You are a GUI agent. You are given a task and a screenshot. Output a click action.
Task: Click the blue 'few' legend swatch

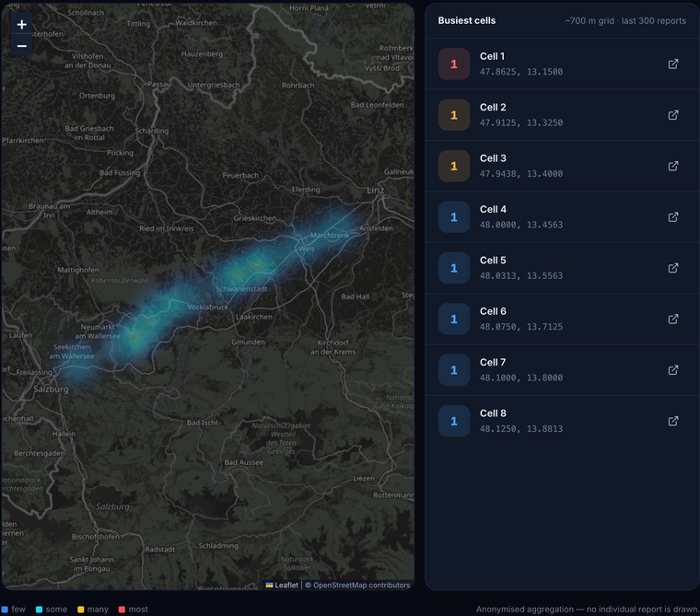click(5, 610)
